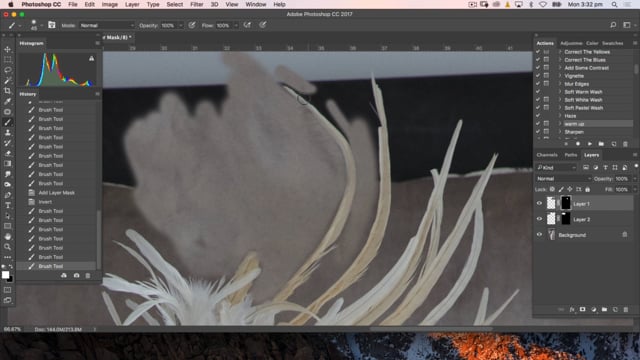Expand the Correct The Yellows action

560,52
